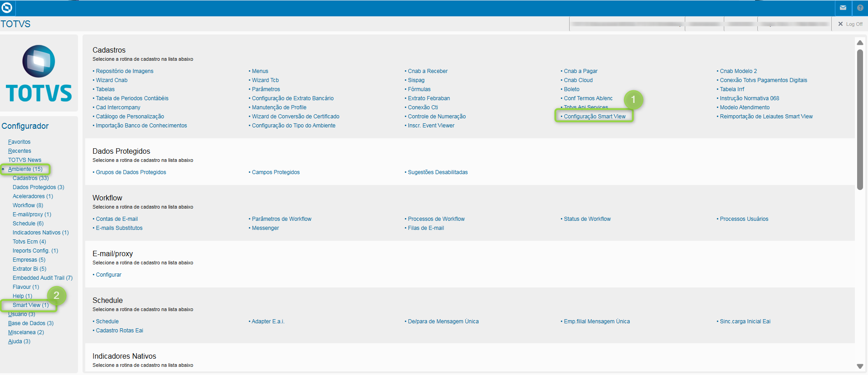
Task: Open Reimportação de Leiautes Smart View link
Action: (766, 117)
